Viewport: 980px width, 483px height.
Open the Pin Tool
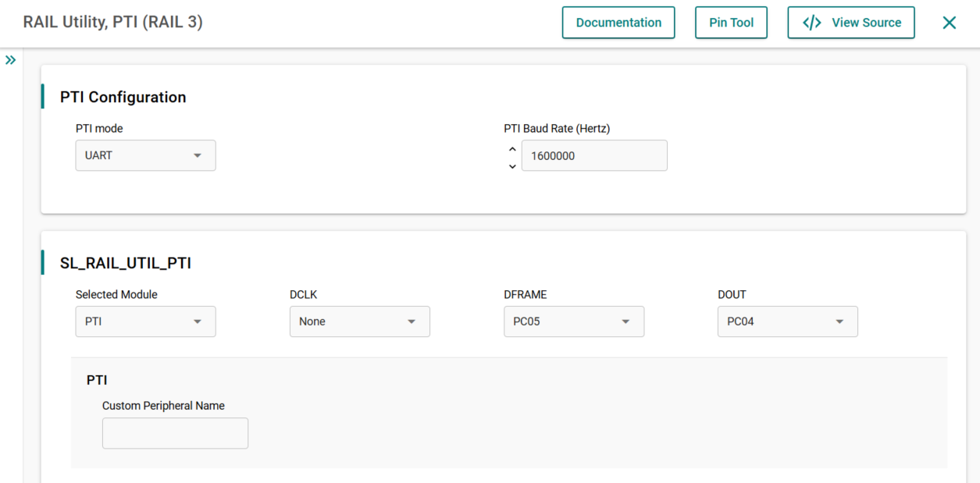pos(731,23)
